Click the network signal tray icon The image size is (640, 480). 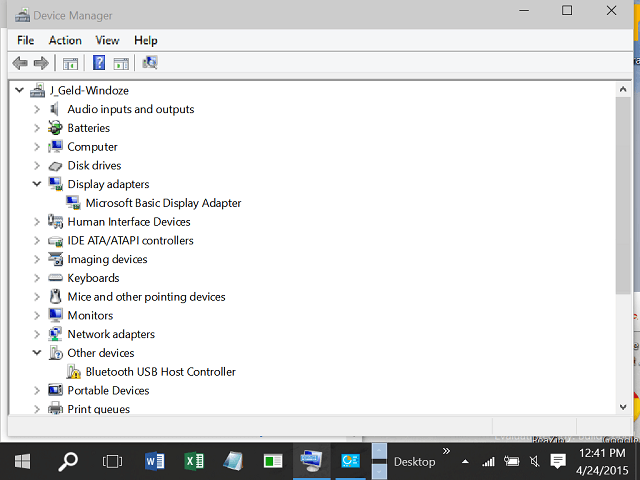488,462
